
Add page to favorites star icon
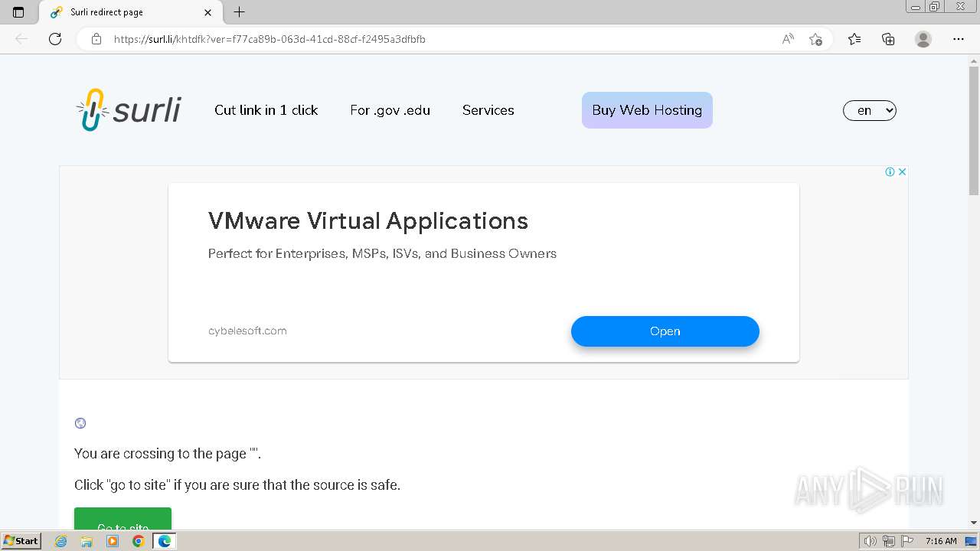(815, 39)
